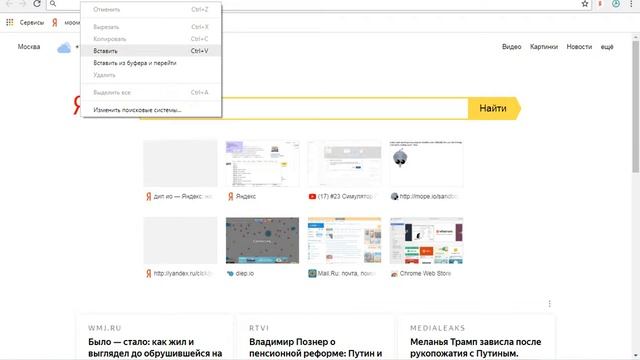Click the WMJ.RU source label

[104, 328]
